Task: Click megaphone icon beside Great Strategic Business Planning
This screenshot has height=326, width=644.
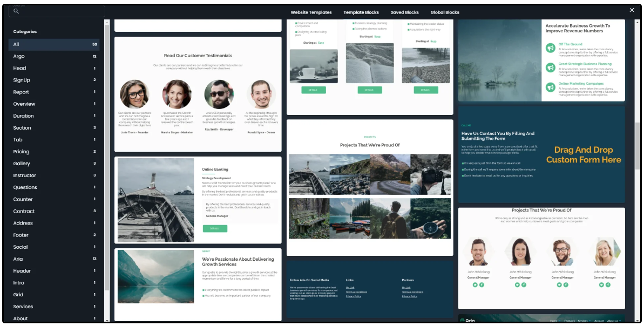Action: [x=550, y=67]
